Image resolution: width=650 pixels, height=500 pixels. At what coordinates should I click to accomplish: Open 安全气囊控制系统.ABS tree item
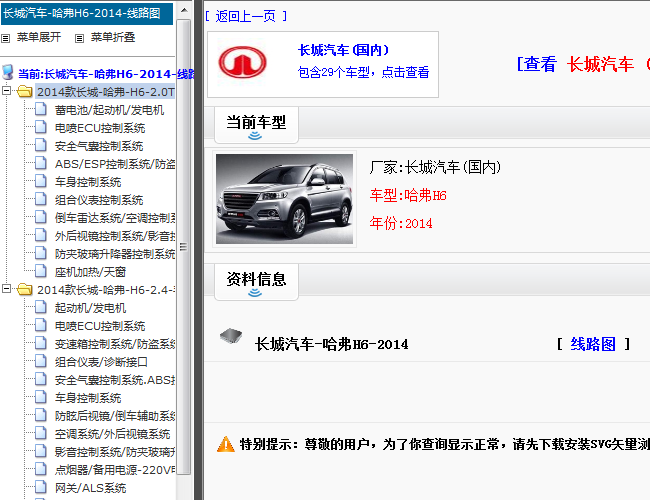(115, 380)
